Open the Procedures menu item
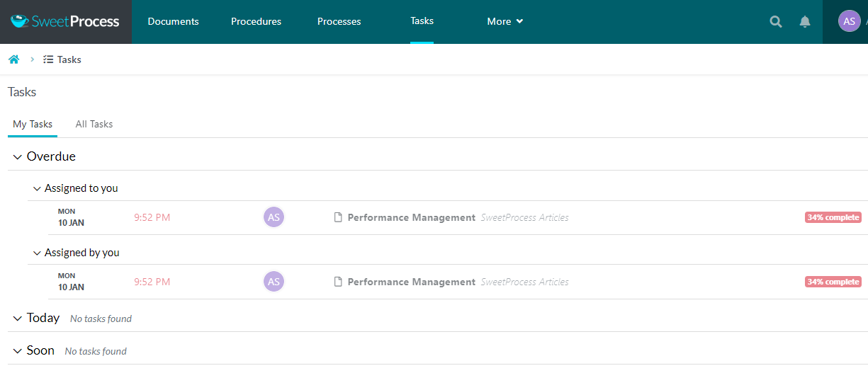 [256, 21]
